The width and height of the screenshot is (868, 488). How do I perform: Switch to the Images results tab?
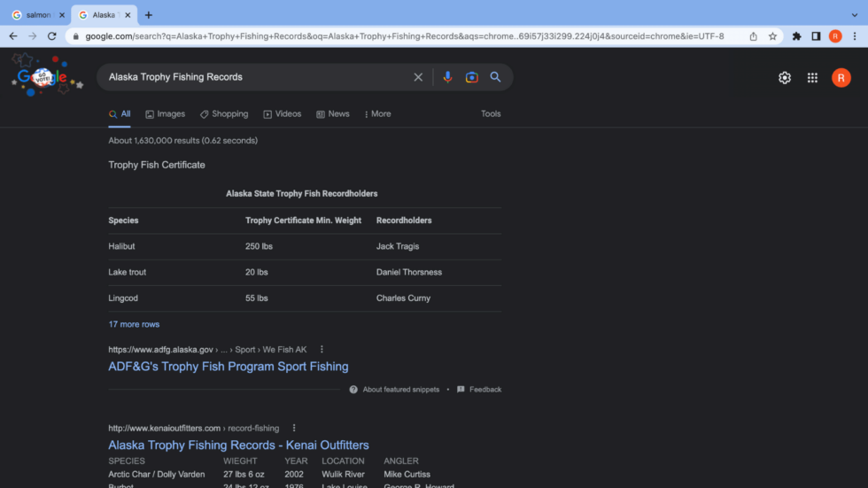166,114
